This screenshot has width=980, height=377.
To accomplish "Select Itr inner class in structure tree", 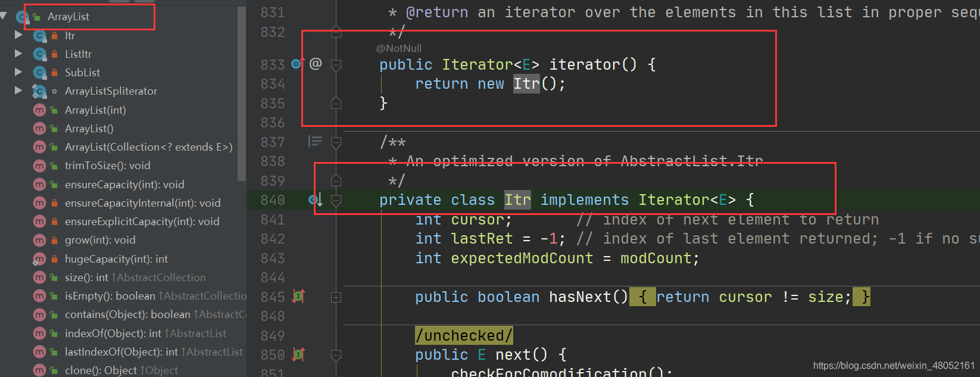I will coord(70,36).
